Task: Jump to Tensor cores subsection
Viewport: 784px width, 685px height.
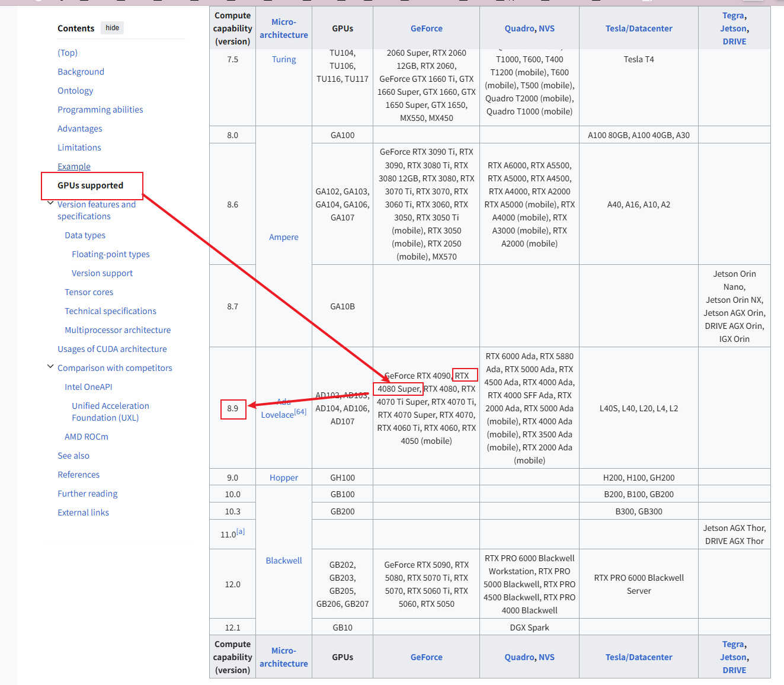Action: [x=89, y=292]
